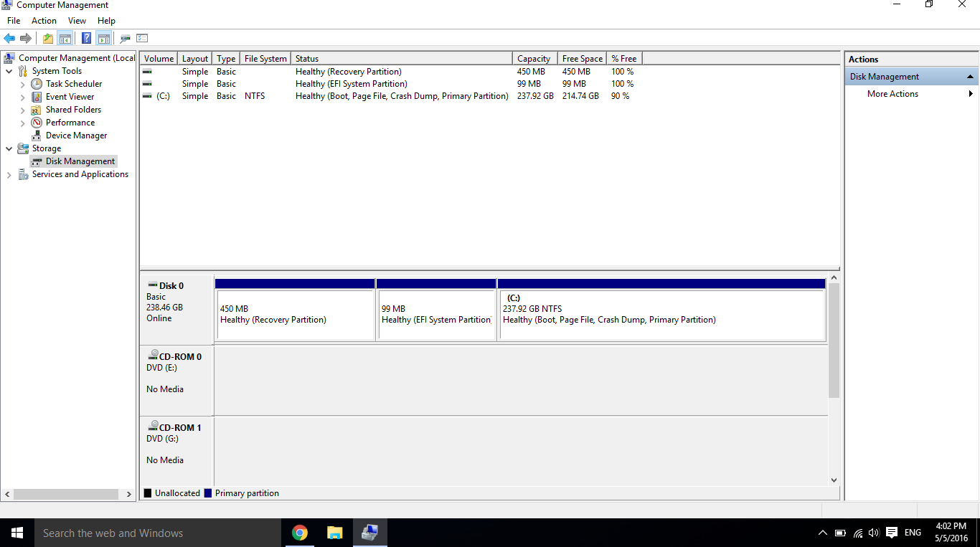Click the Back arrow in toolbar
This screenshot has width=980, height=547.
pos(9,39)
